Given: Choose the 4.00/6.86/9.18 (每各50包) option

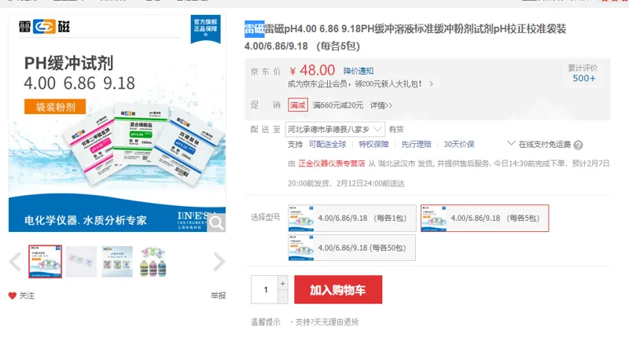Looking at the screenshot, I should (x=351, y=248).
